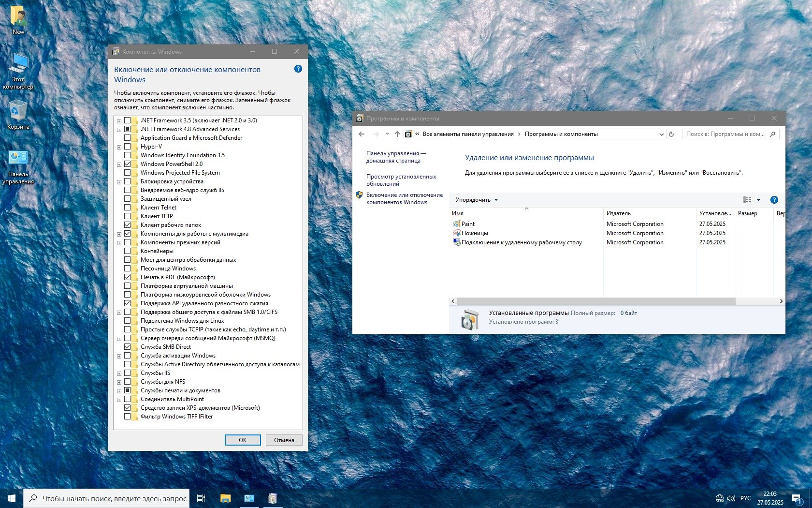Click the help icon in Programs toolbar
The image size is (812, 508).
(774, 200)
